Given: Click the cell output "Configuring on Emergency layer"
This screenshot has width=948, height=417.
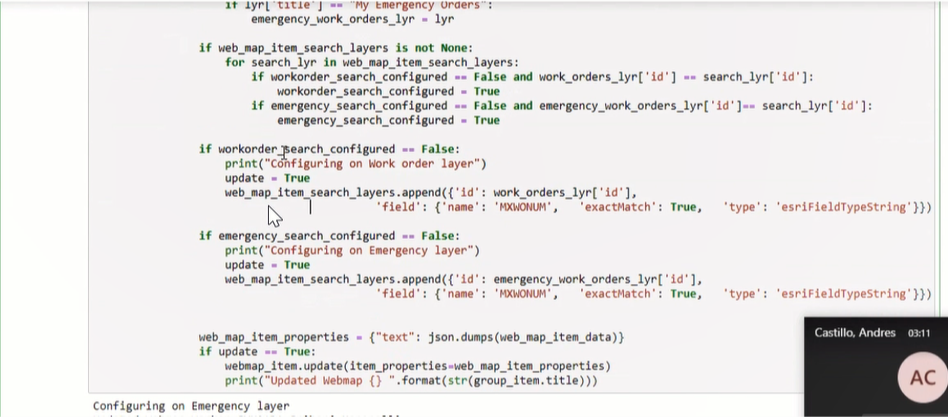Looking at the screenshot, I should pyautogui.click(x=191, y=406).
